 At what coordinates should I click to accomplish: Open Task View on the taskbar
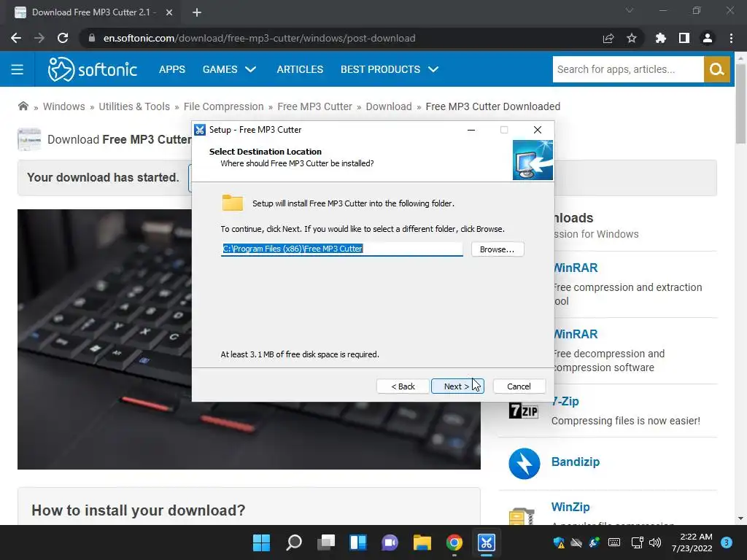point(326,542)
